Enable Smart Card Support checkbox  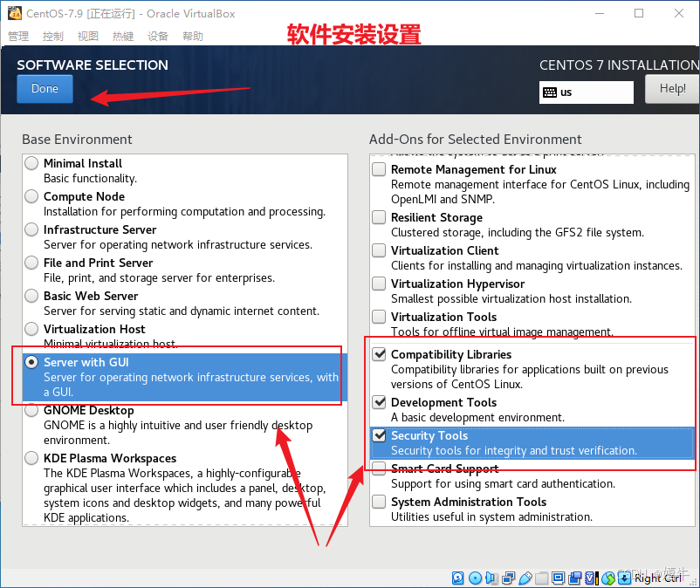coord(379,468)
